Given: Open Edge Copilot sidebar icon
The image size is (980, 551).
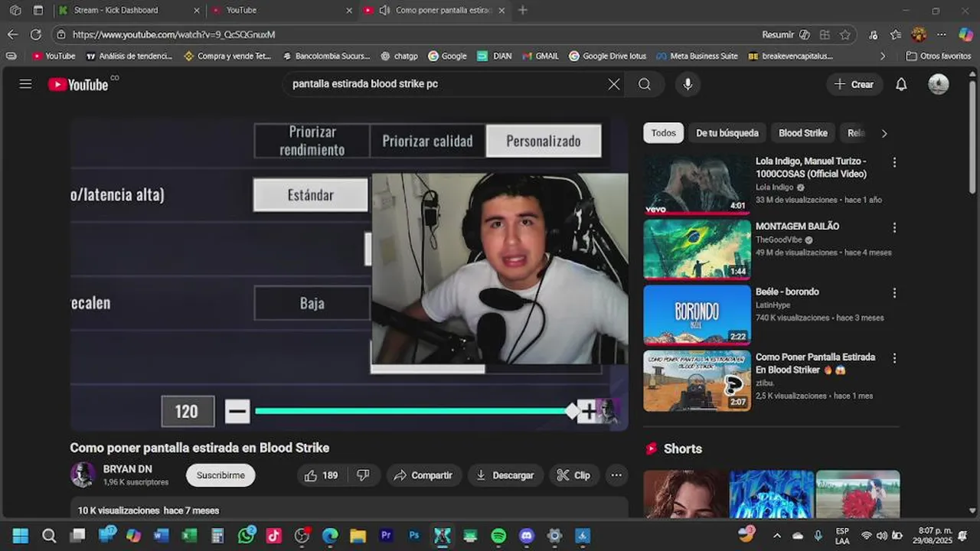Looking at the screenshot, I should tap(966, 34).
